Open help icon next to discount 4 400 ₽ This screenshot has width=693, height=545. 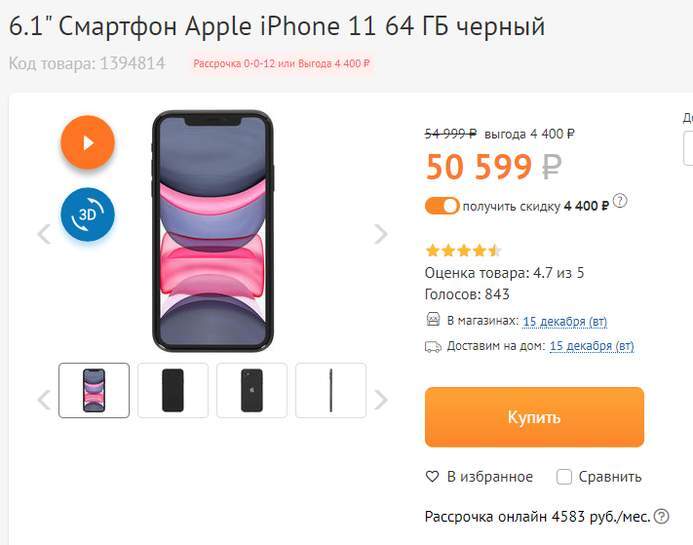(x=620, y=201)
